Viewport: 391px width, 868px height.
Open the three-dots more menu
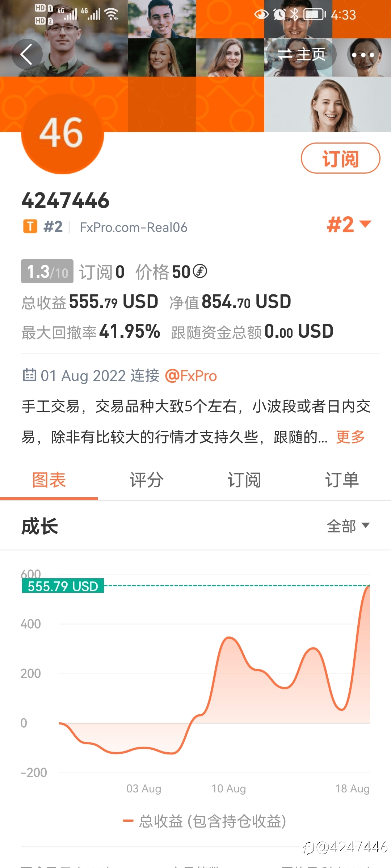tap(363, 55)
